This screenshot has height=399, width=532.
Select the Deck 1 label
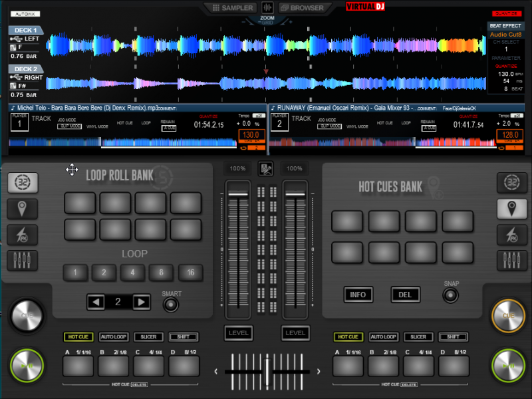(26, 30)
